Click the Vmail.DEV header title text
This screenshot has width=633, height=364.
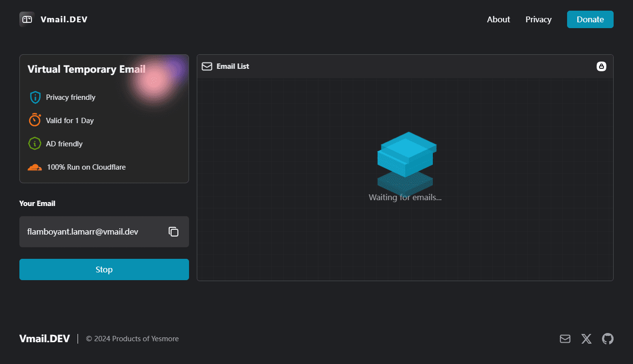(64, 19)
